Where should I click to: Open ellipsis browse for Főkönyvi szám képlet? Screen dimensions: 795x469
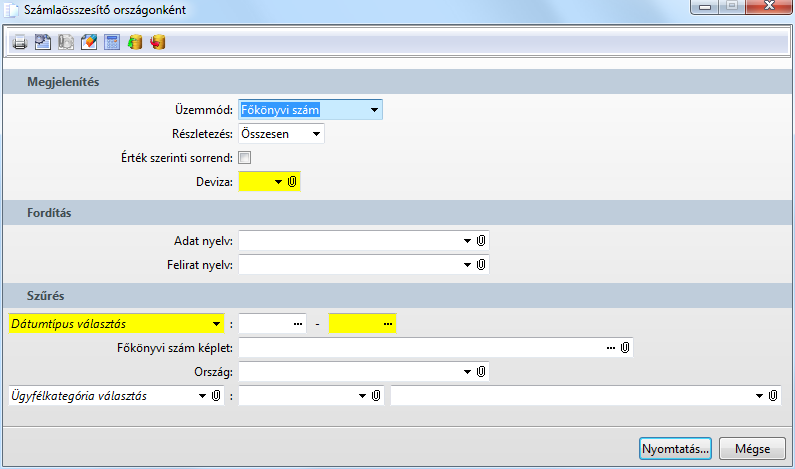[x=610, y=348]
